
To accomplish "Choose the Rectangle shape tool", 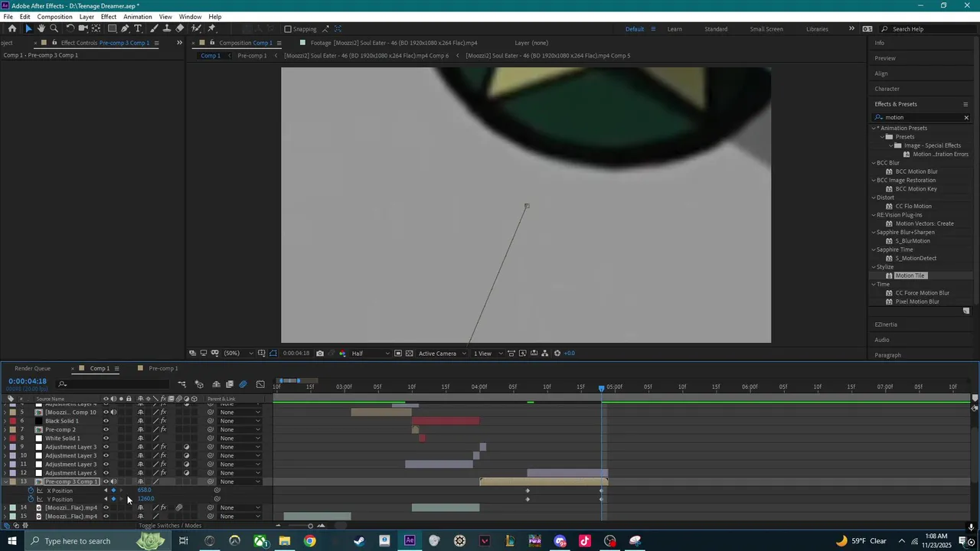I will [x=112, y=28].
